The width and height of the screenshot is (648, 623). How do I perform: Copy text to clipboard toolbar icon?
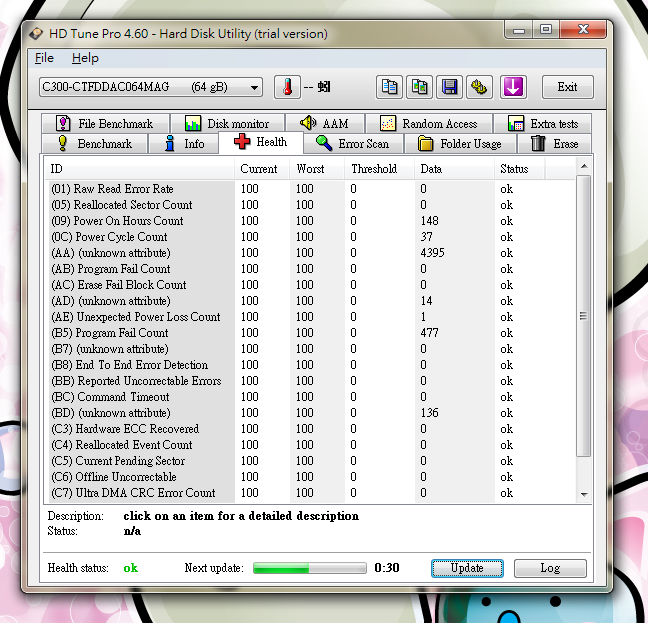[389, 87]
